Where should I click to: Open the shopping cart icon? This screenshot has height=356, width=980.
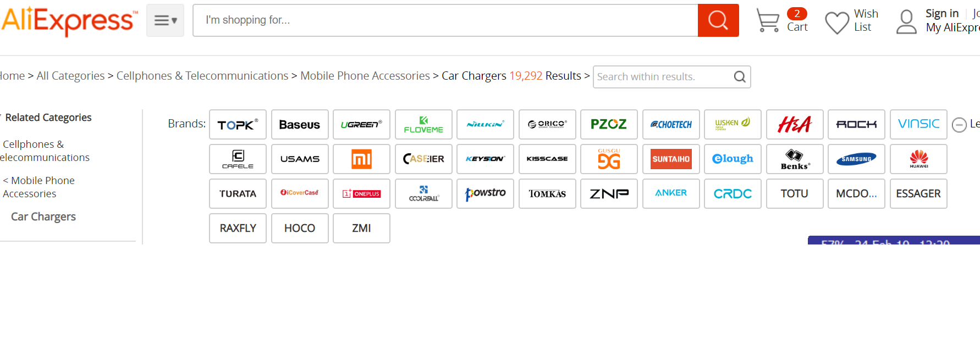pyautogui.click(x=768, y=20)
